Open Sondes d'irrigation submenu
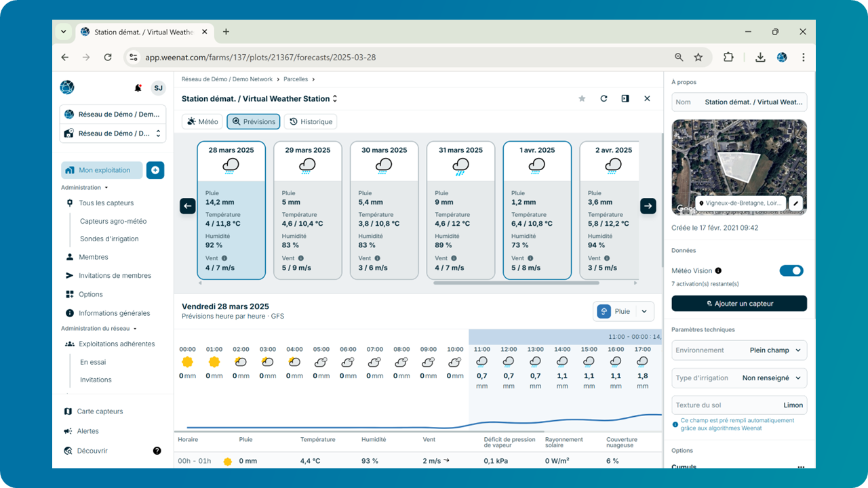 pyautogui.click(x=109, y=239)
